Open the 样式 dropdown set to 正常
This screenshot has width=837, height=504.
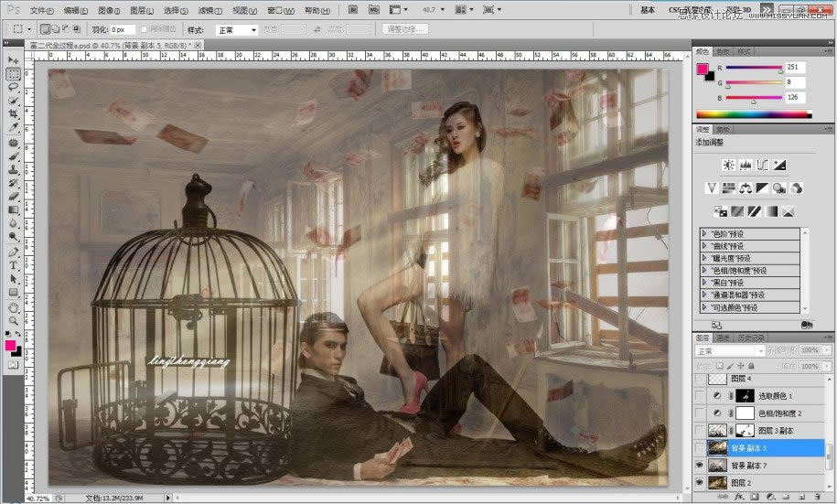pyautogui.click(x=236, y=29)
